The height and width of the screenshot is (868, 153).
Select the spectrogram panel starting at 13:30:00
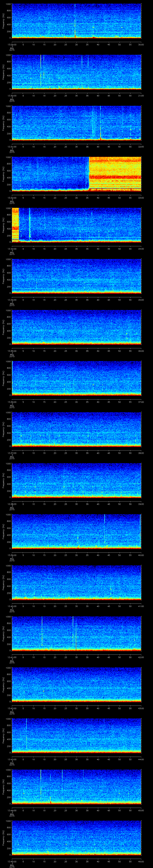[77, 72]
